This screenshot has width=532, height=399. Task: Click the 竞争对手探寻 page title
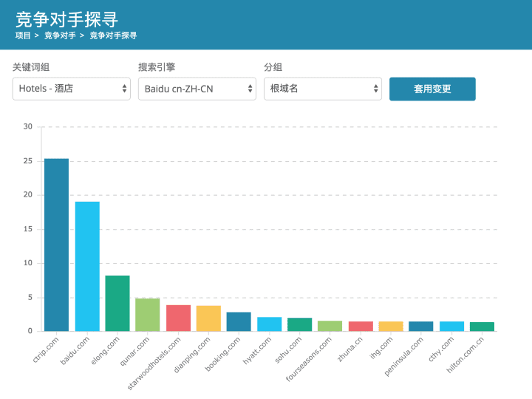pos(66,19)
